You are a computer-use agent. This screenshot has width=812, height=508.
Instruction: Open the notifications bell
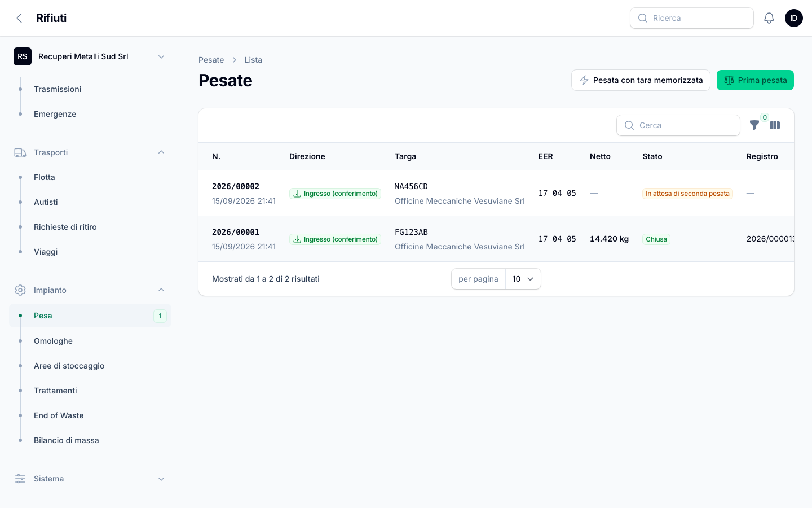point(769,18)
